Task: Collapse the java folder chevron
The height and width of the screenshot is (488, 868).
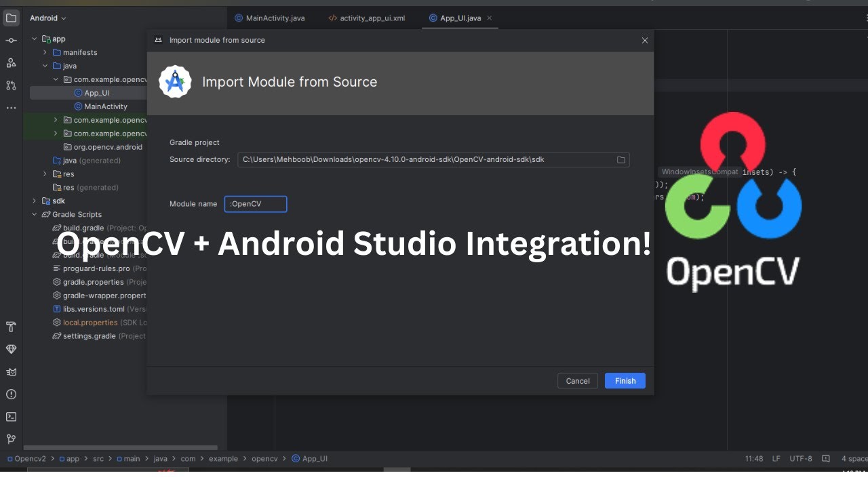Action: click(45, 66)
